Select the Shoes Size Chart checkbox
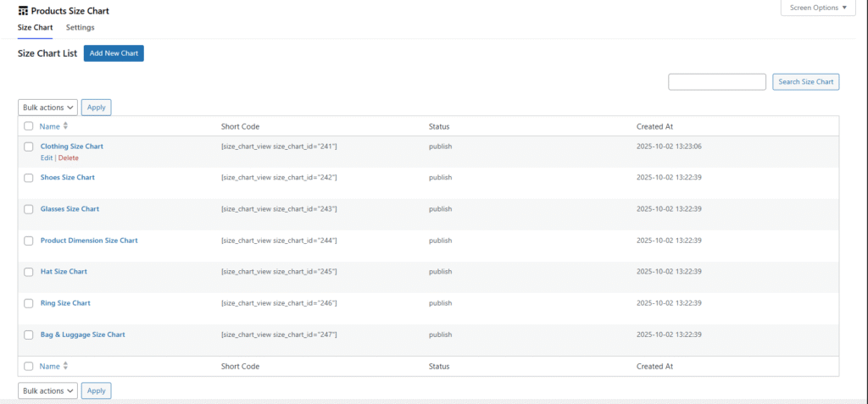Screen dimensions: 868x404 click(29, 178)
